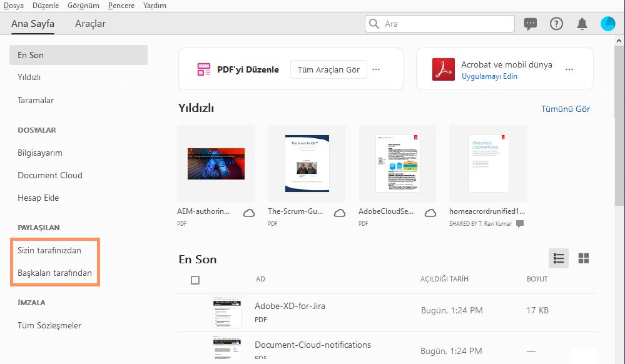Click Hesap Ekle in the sidebar
The width and height of the screenshot is (625, 364).
[38, 198]
